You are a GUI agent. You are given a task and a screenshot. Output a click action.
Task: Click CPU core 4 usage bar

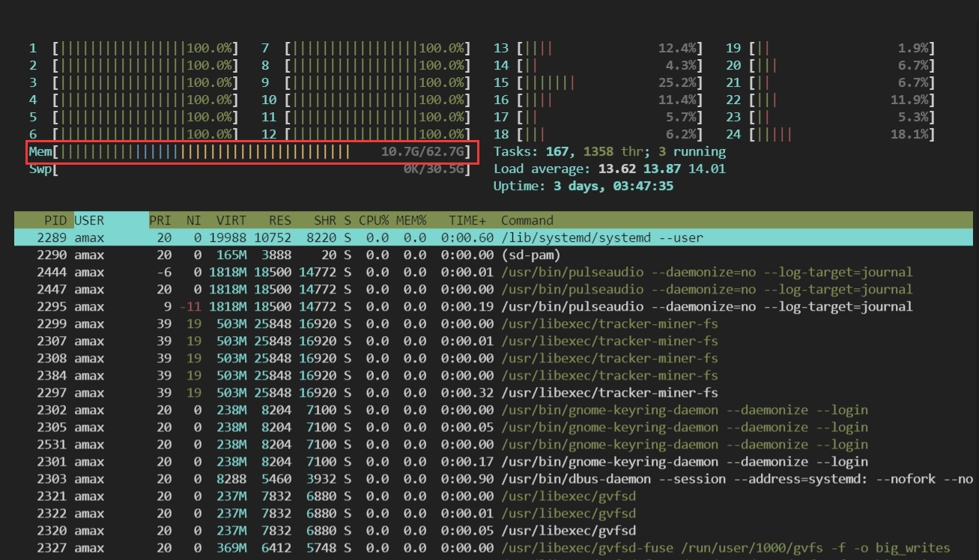(134, 100)
